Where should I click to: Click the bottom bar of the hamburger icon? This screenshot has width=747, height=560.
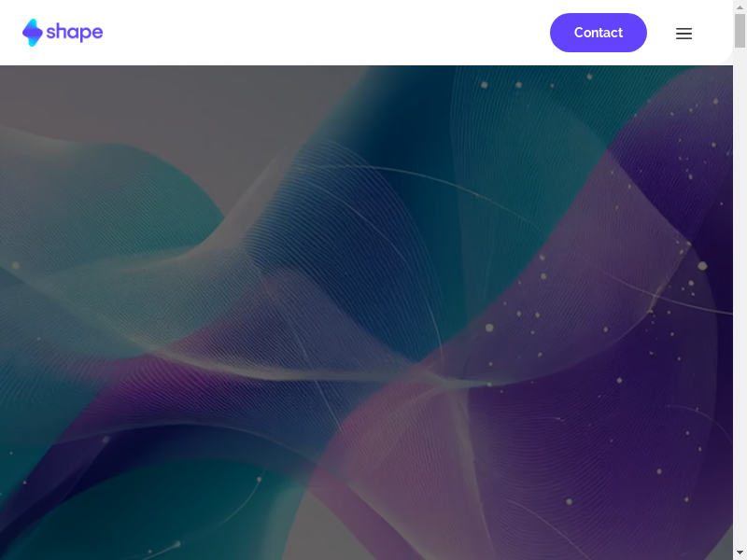point(684,38)
